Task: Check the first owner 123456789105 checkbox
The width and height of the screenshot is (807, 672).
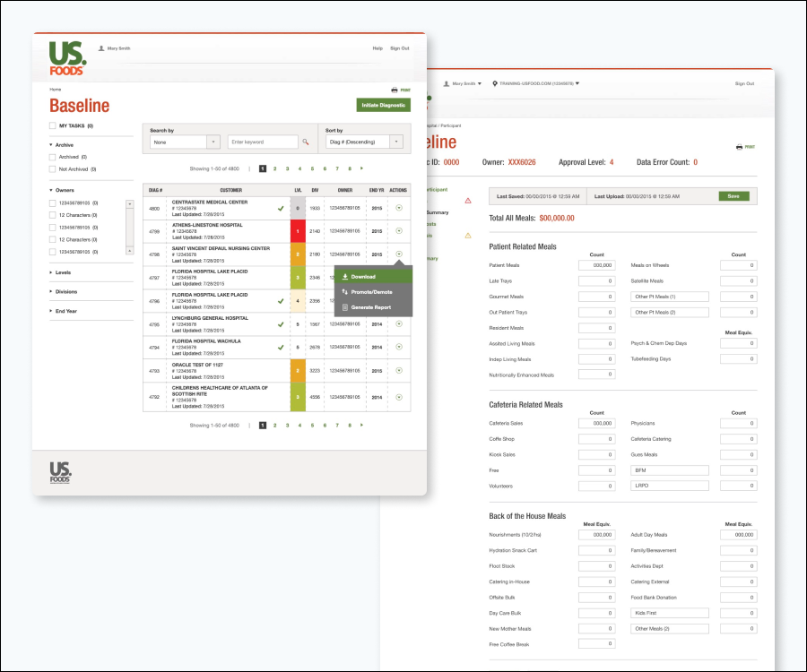Action: coord(53,203)
